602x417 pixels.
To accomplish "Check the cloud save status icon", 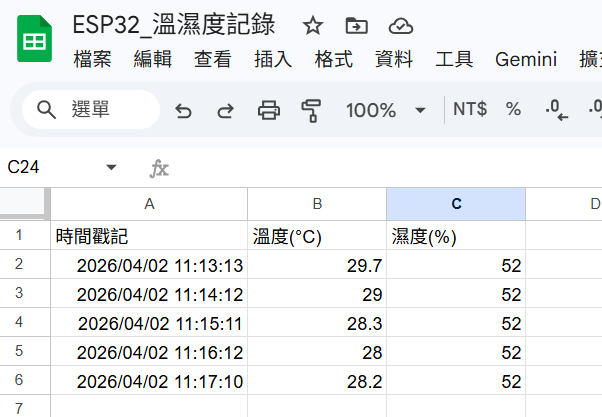I will pyautogui.click(x=400, y=26).
